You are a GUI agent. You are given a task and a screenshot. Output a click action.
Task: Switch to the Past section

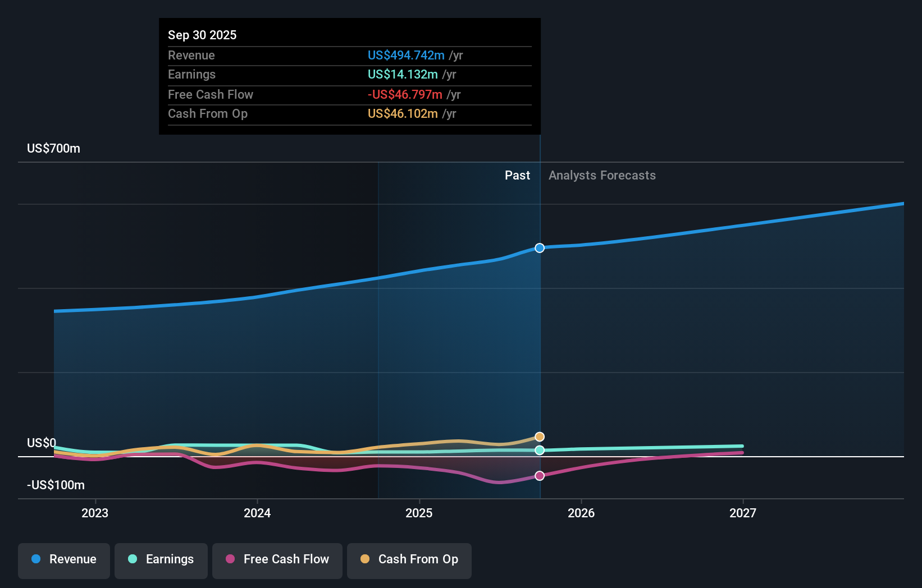pos(517,175)
